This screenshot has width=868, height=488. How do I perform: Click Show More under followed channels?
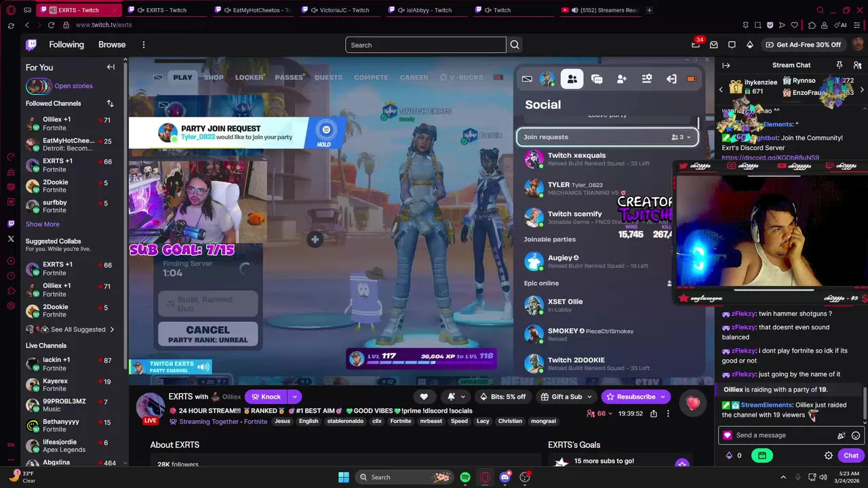tap(42, 224)
